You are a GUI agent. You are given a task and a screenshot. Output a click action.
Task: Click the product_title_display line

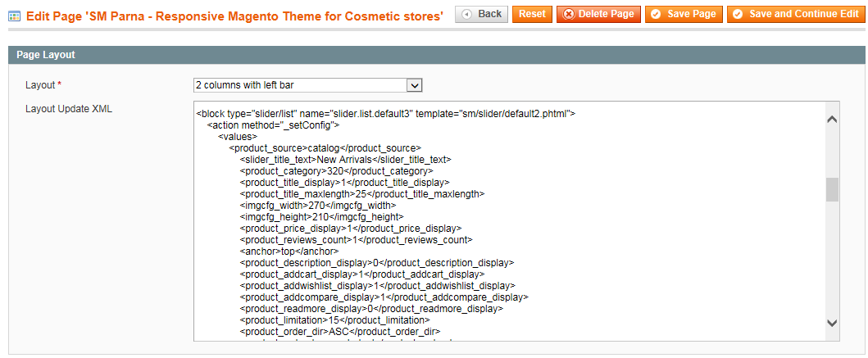344,182
